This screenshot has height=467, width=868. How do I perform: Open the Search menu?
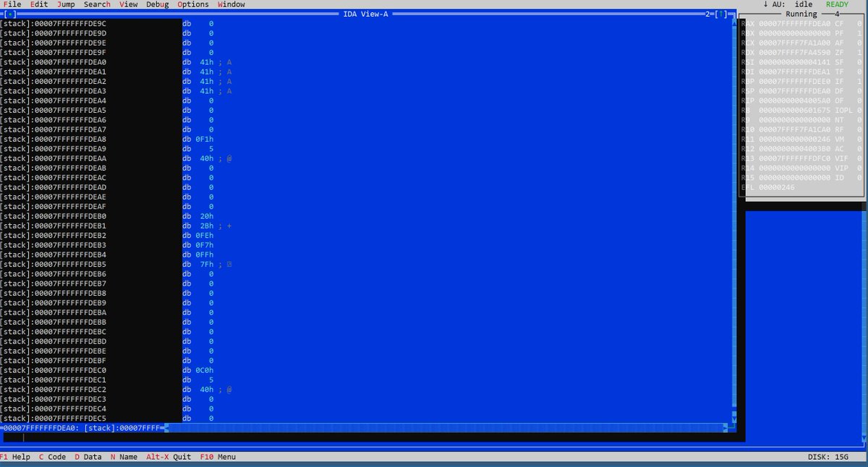tap(97, 4)
